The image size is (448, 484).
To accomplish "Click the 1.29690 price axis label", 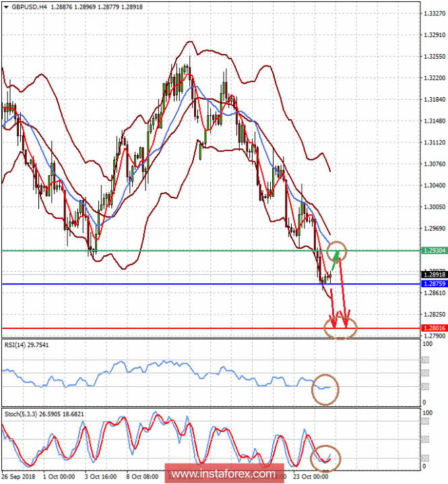I will click(435, 229).
